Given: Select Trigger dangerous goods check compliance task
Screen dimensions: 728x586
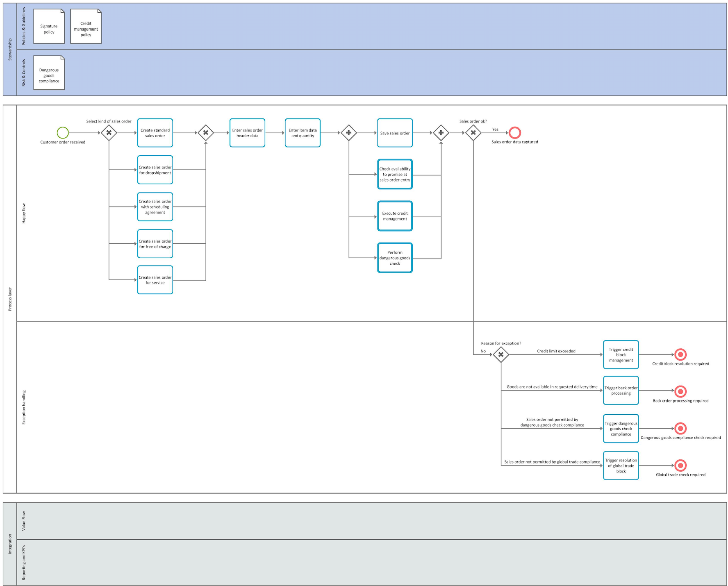Looking at the screenshot, I should pyautogui.click(x=621, y=429).
